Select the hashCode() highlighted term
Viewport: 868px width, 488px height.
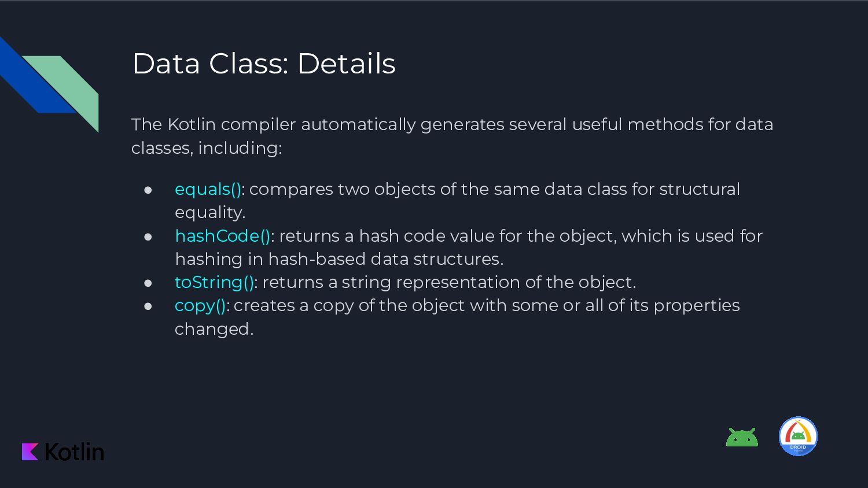[x=223, y=236]
